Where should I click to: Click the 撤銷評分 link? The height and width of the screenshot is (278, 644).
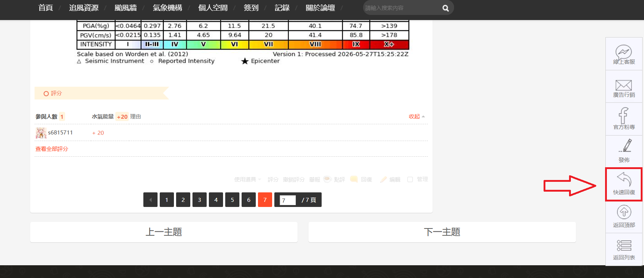click(294, 179)
